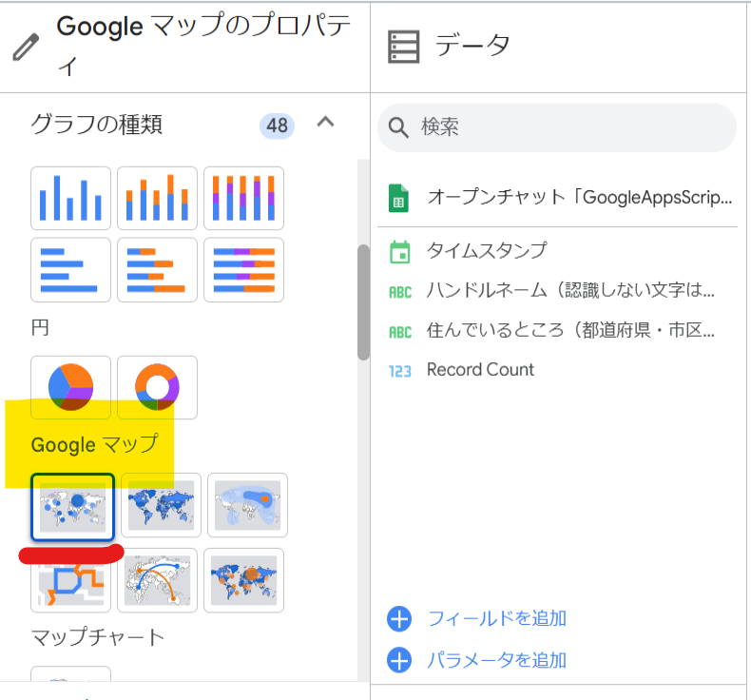751x700 pixels.
Task: Click the ABC type icon beside 住んでいるところ
Action: (x=400, y=332)
